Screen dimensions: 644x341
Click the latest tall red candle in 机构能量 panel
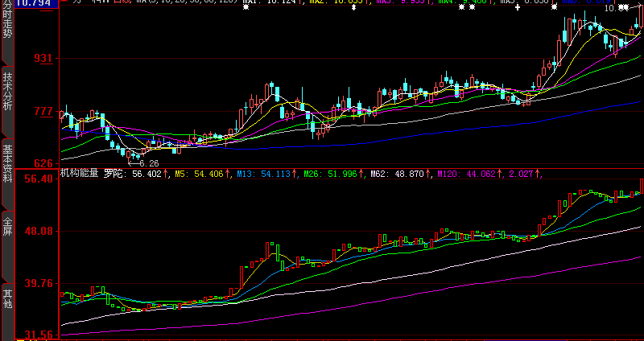tap(642, 186)
